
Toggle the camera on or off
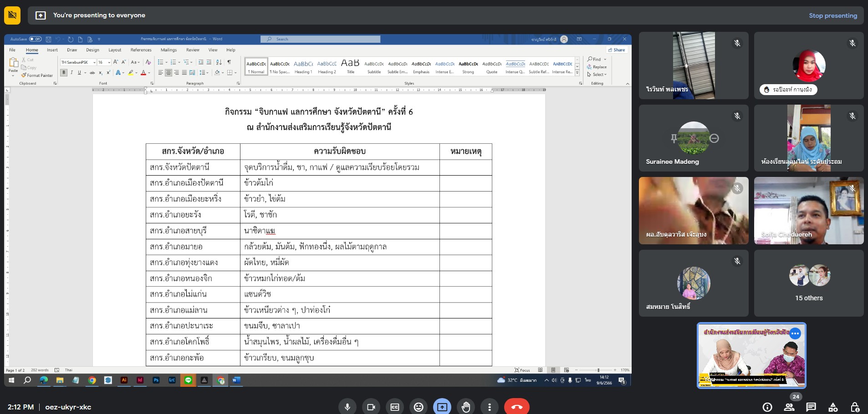(x=371, y=407)
